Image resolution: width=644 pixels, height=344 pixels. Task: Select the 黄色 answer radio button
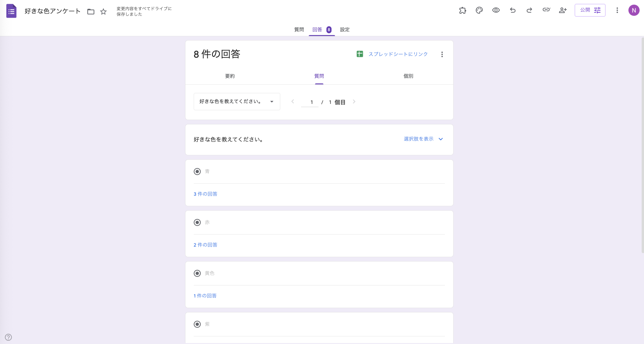coord(197,273)
